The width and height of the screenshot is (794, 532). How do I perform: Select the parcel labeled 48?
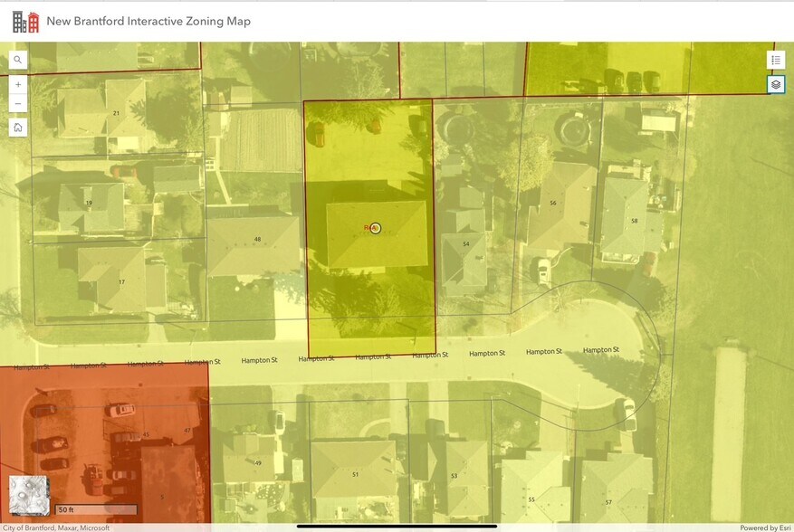pyautogui.click(x=257, y=241)
